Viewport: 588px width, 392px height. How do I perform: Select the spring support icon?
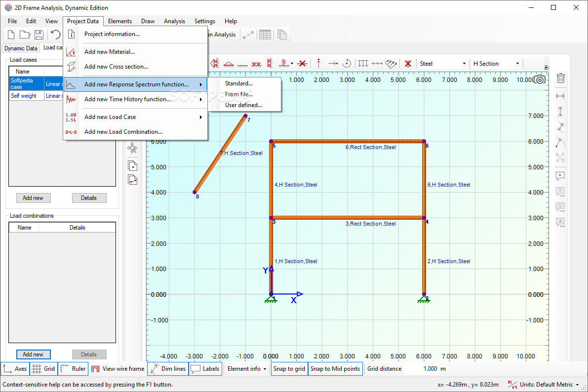pyautogui.click(x=283, y=63)
